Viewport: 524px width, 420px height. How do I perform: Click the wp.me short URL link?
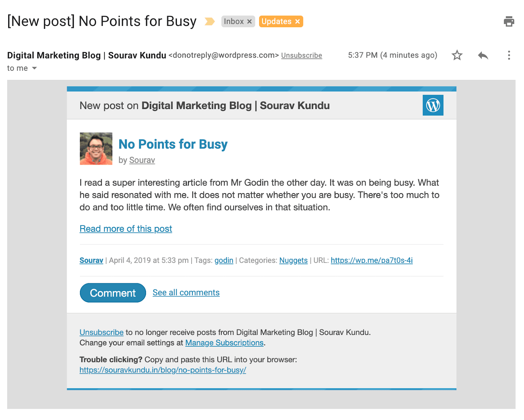click(372, 261)
